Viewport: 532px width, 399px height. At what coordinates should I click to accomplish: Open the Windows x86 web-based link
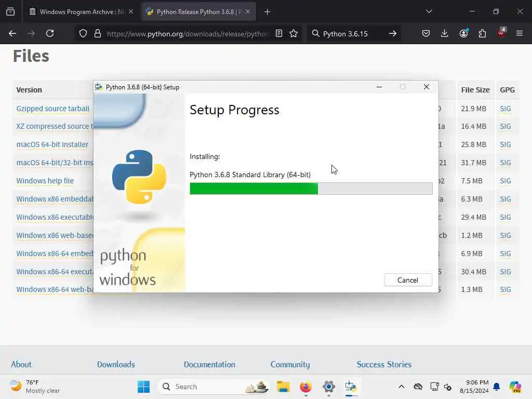[x=55, y=235]
